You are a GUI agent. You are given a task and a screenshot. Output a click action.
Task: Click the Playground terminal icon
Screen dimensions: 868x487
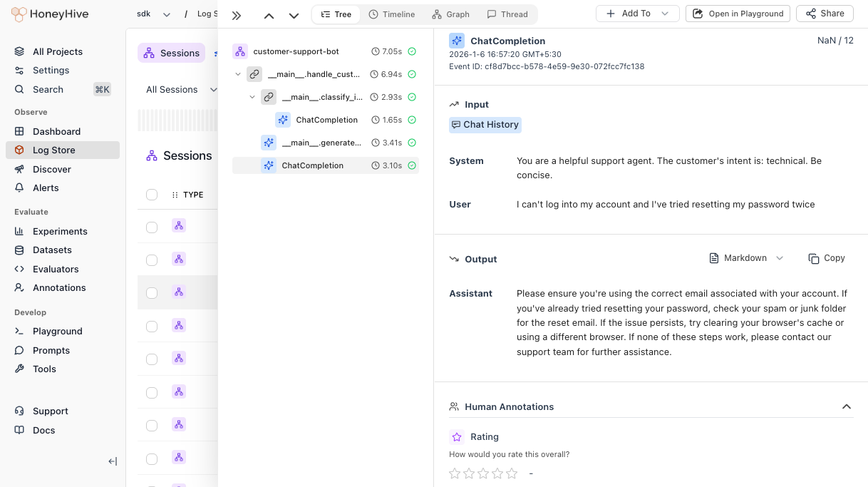19,331
